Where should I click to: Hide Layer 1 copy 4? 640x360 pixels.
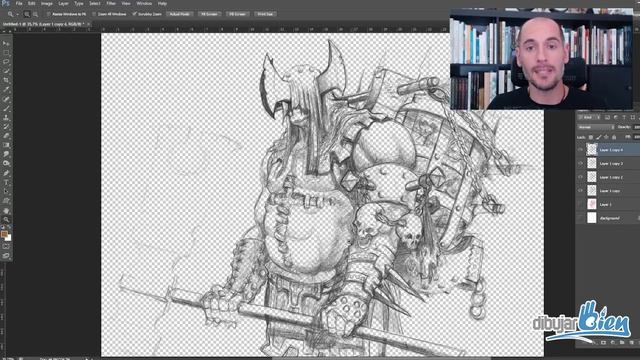click(580, 150)
